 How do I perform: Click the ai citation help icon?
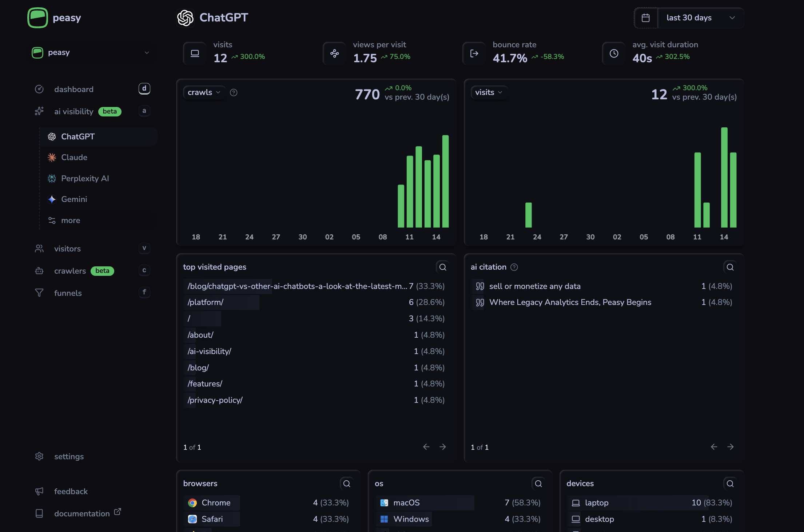click(514, 267)
